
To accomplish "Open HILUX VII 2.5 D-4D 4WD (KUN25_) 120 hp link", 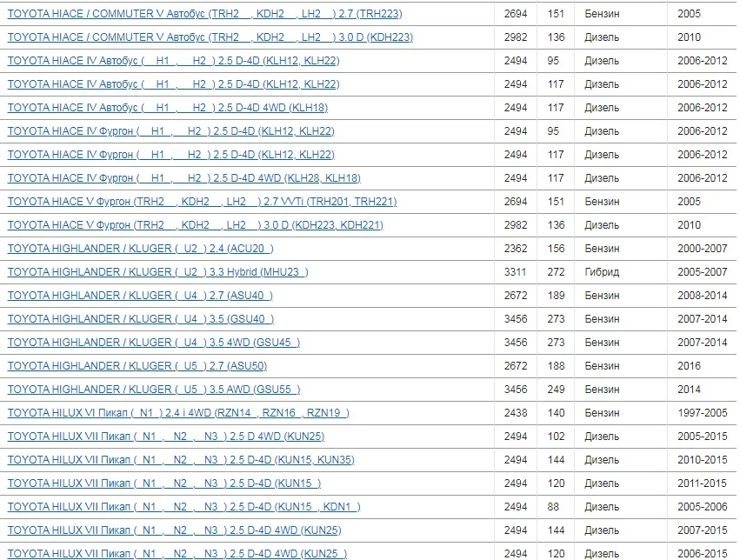I will pos(177,554).
